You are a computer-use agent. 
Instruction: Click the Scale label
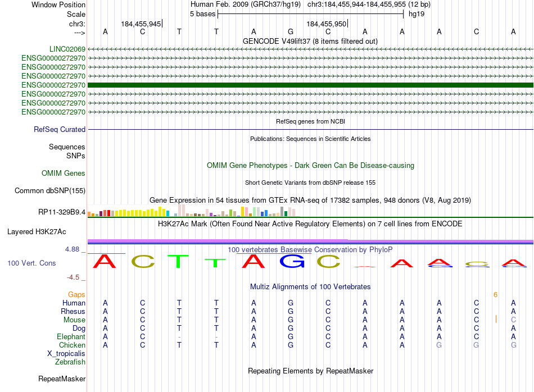tap(76, 14)
